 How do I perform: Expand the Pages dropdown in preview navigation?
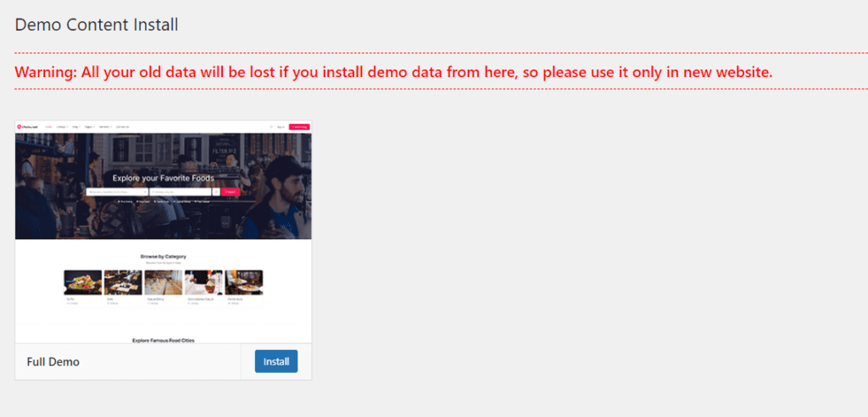[x=89, y=126]
